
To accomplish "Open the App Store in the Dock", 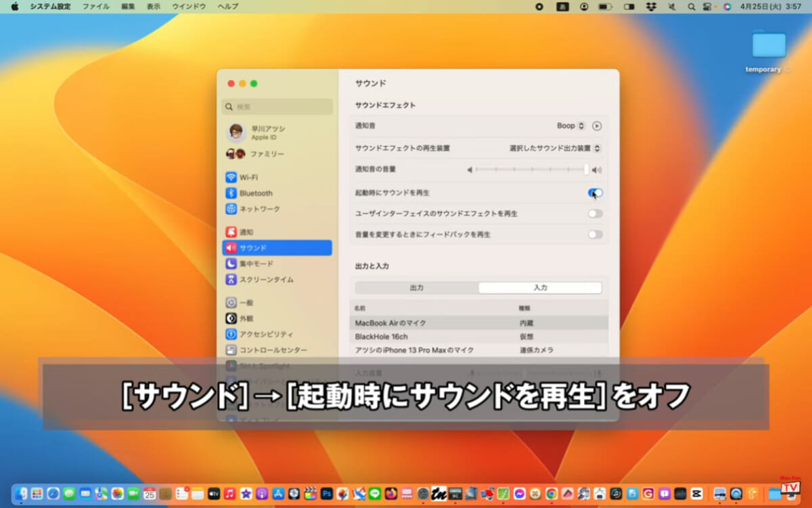I will click(278, 494).
